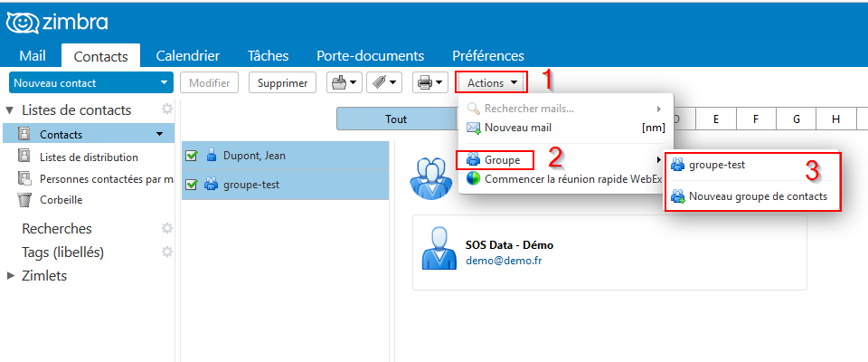
Task: Open Listes de distribution folder
Action: tap(89, 157)
